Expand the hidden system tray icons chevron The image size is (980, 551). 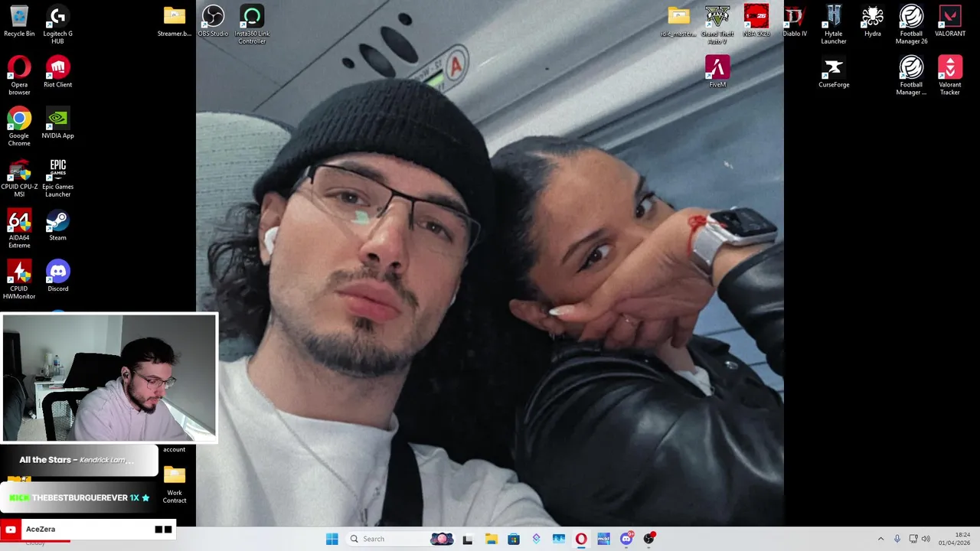tap(880, 539)
